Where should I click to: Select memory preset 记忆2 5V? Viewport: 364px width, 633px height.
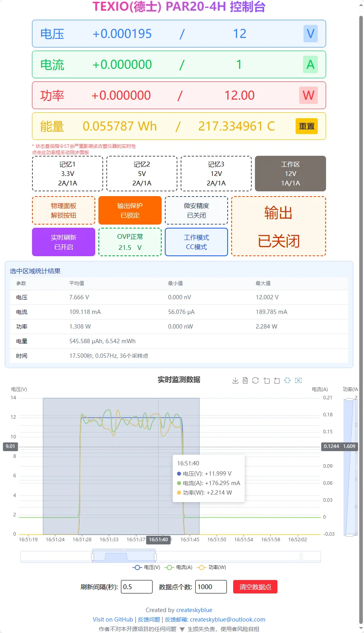(x=142, y=174)
